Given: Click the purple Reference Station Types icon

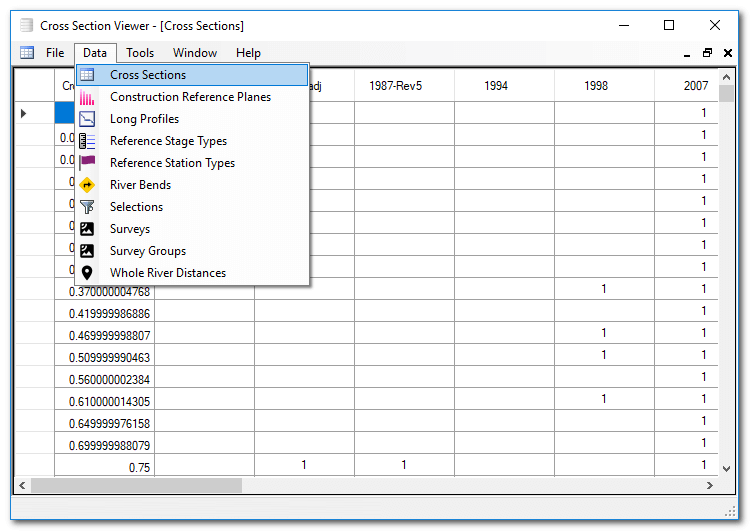Looking at the screenshot, I should [x=88, y=163].
